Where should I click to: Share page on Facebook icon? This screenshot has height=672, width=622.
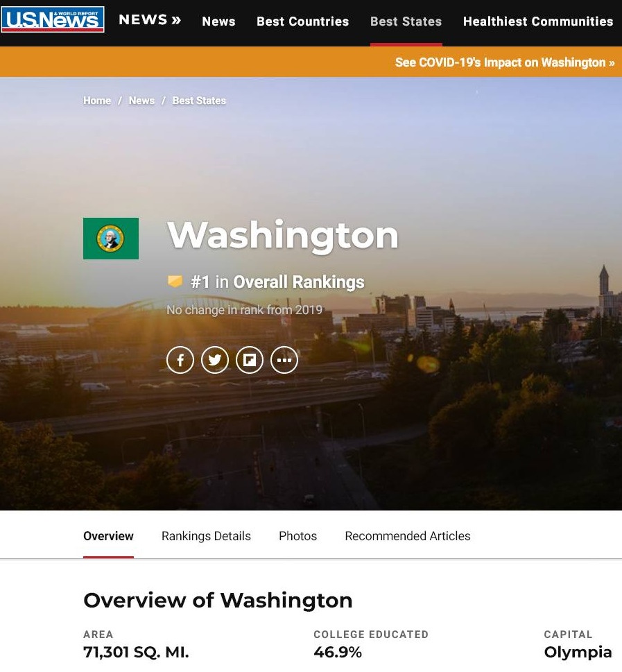tap(180, 360)
